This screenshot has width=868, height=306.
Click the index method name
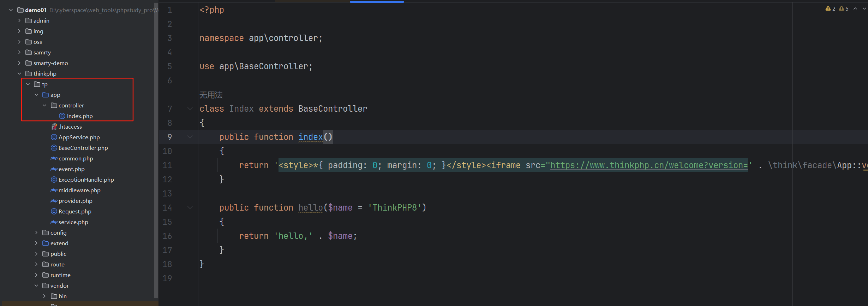(311, 137)
